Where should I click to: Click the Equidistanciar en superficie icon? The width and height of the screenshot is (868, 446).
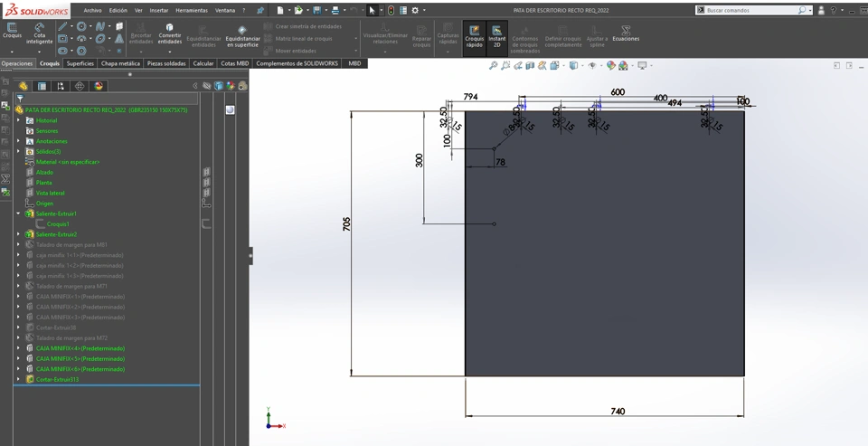[242, 29]
